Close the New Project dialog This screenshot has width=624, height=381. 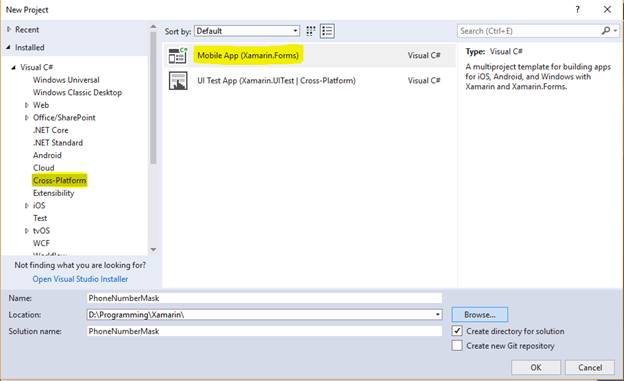[607, 10]
